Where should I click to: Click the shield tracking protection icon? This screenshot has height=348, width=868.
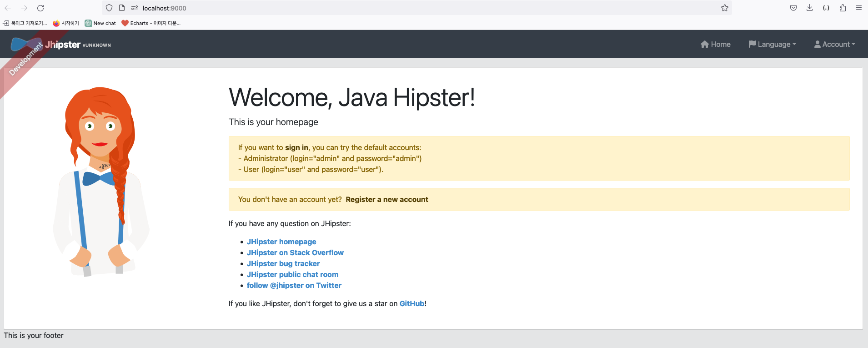point(109,8)
